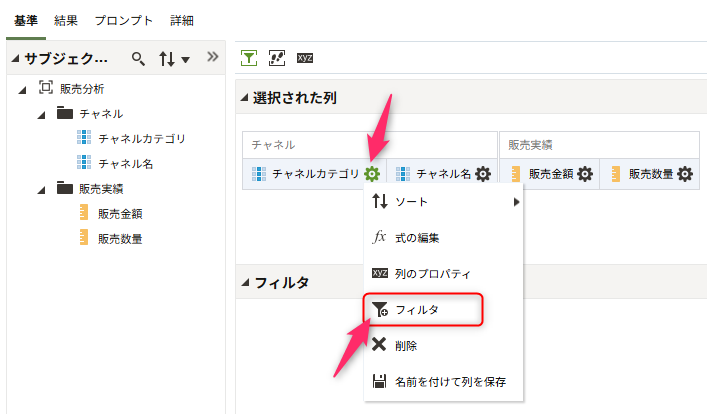Click the 販売分析 subject area icon
Screen dimensions: 707x414
pos(46,87)
